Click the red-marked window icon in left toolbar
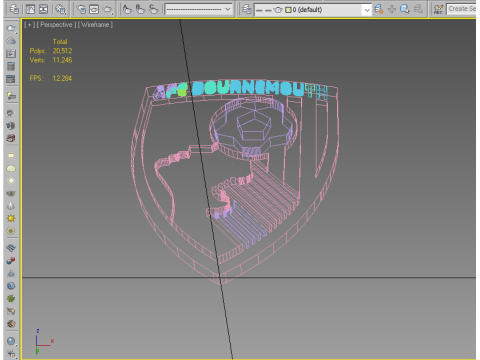Image resolution: width=480 pixels, height=360 pixels. point(11,54)
